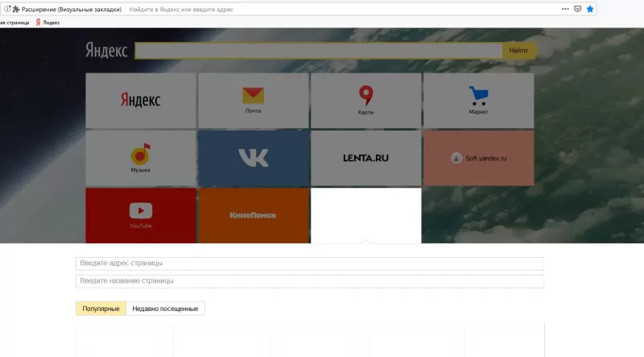Open the Яндекс bookmark in bookmarks toolbar
The image size is (644, 357).
47,23
